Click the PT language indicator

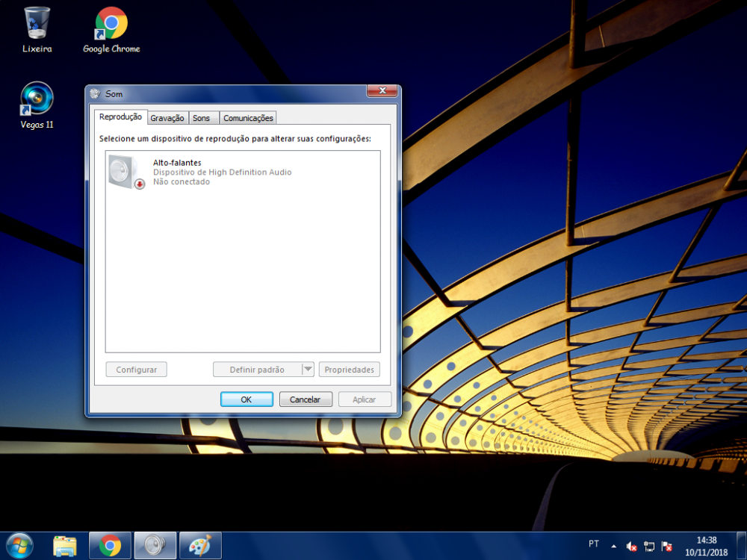594,544
